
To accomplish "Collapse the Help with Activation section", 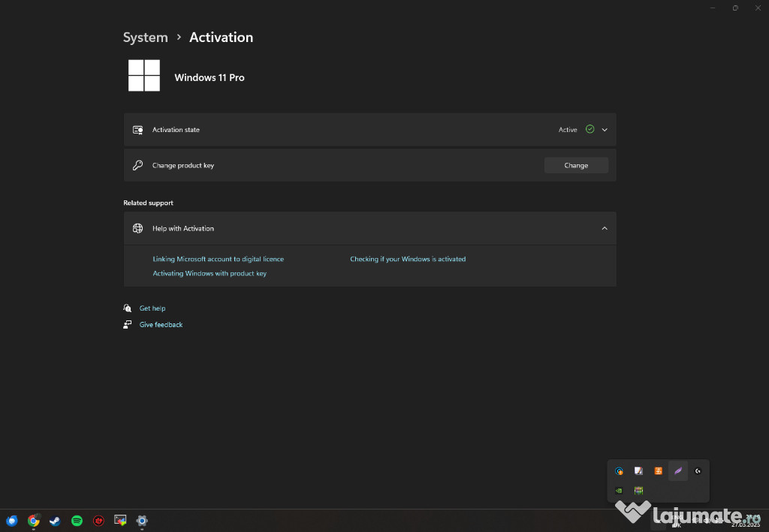I will pos(605,228).
